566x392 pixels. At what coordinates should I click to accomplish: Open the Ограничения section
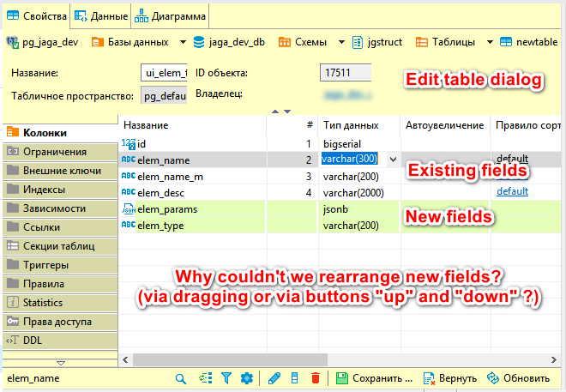click(60, 152)
